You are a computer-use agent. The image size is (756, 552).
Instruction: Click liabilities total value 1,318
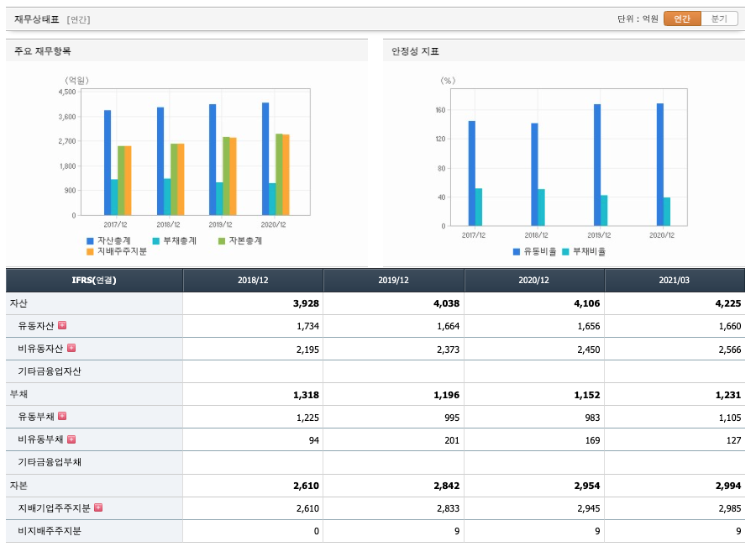[x=306, y=395]
